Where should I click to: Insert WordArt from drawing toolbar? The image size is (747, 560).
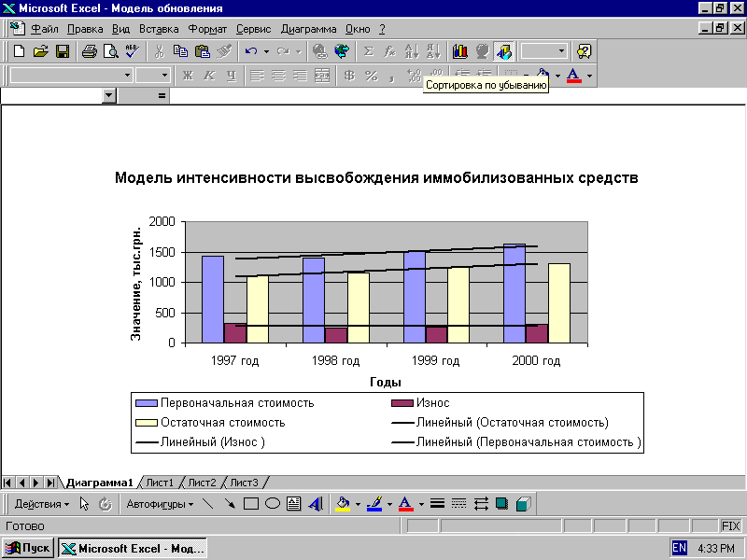pos(315,504)
